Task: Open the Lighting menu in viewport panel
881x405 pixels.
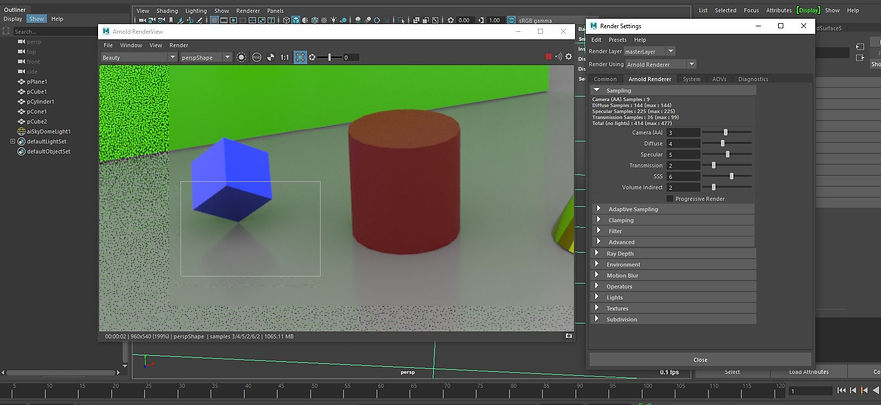Action: pyautogui.click(x=196, y=11)
